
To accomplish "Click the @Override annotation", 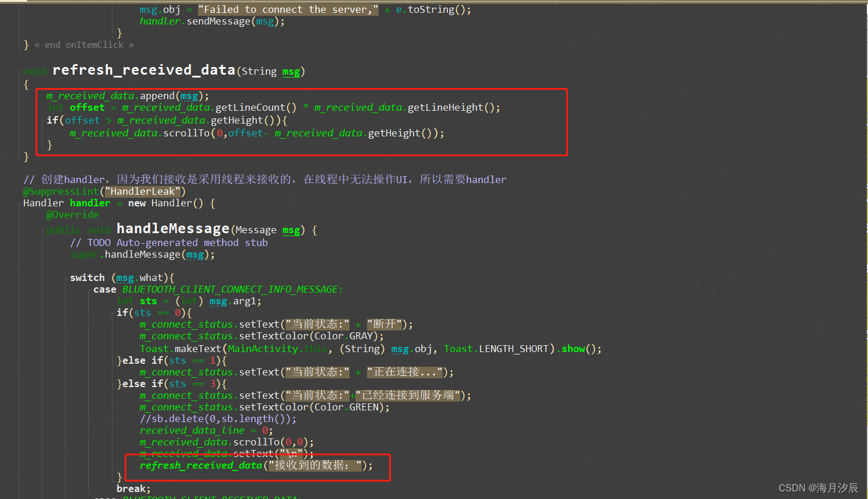I will (72, 215).
